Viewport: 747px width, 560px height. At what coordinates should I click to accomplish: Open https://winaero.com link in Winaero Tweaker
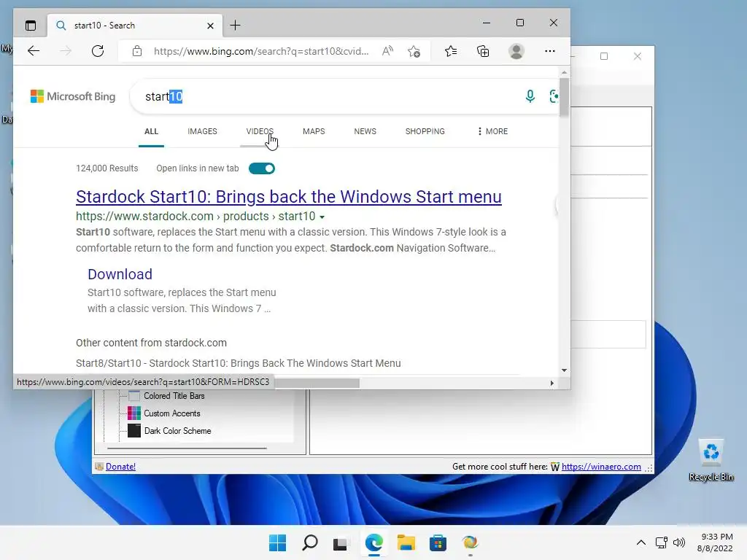(x=601, y=467)
